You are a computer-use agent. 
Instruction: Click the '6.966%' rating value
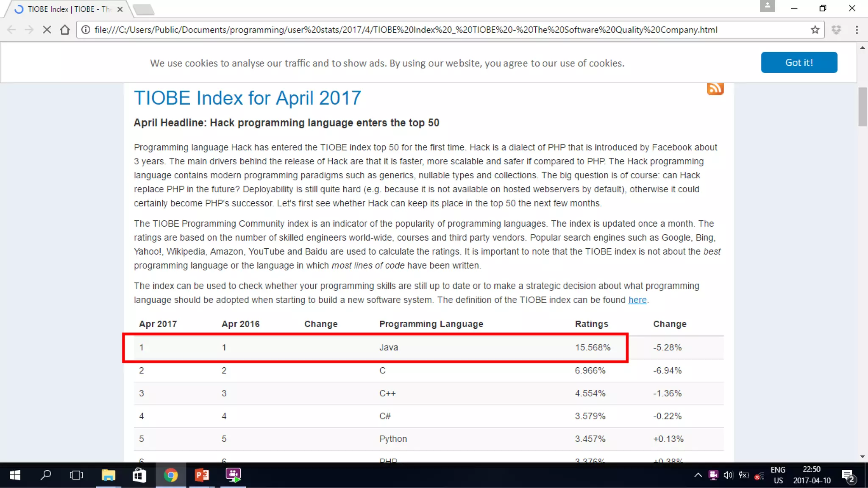point(590,370)
